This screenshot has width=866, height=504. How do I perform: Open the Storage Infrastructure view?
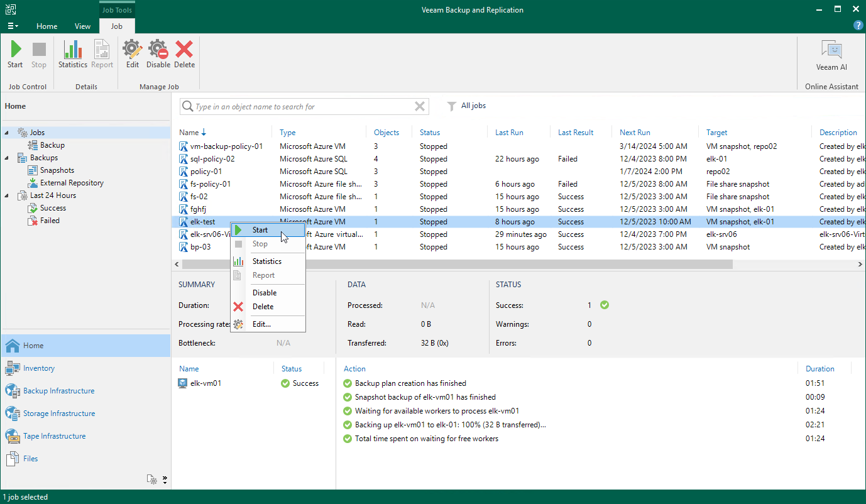pos(59,414)
